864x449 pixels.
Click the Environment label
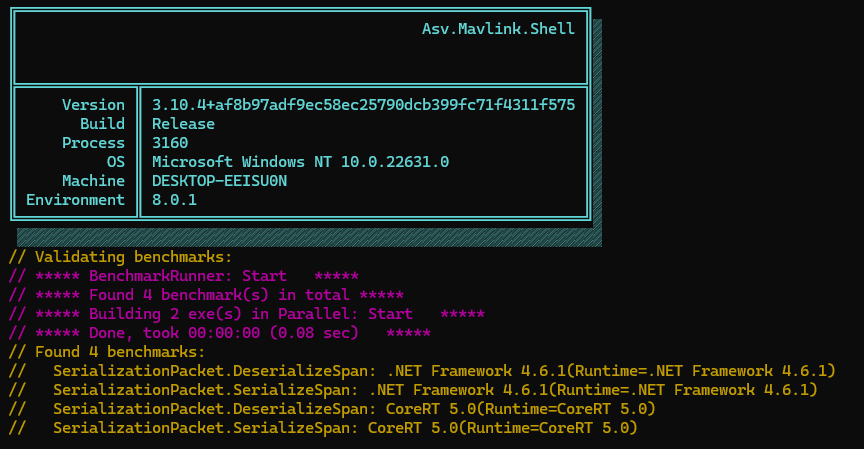pos(76,200)
